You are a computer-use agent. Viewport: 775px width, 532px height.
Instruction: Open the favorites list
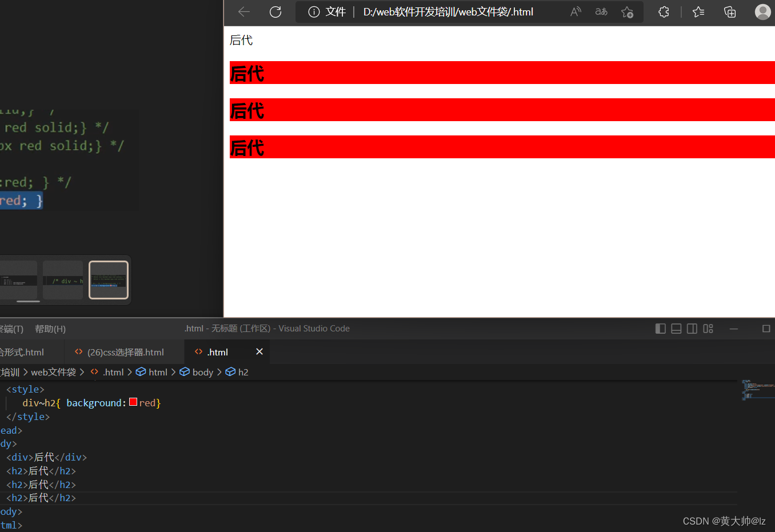coord(698,12)
